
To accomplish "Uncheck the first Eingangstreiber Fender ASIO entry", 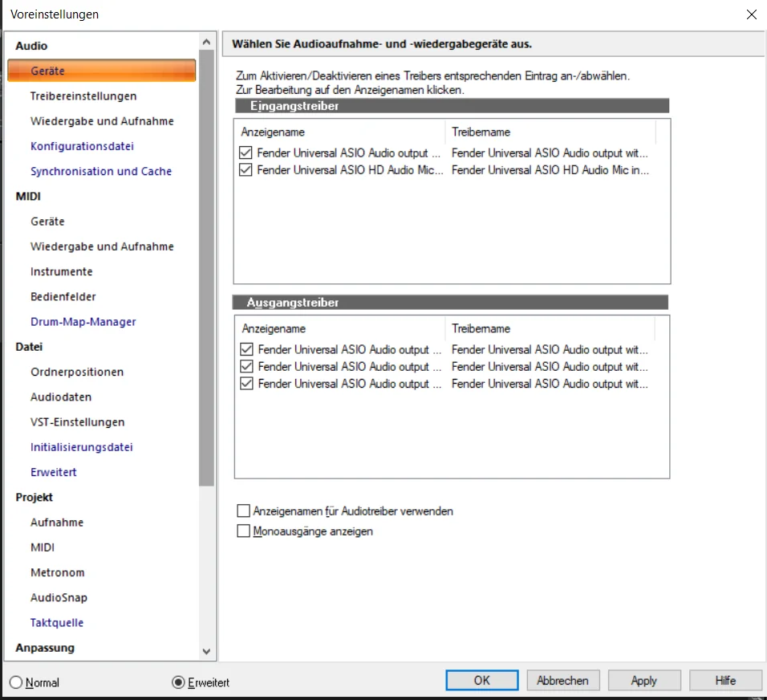I will (246, 153).
